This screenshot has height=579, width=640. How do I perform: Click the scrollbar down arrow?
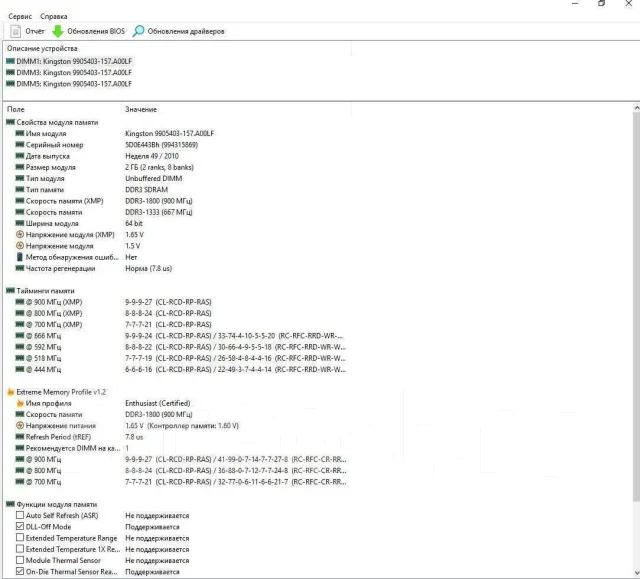click(x=636, y=573)
